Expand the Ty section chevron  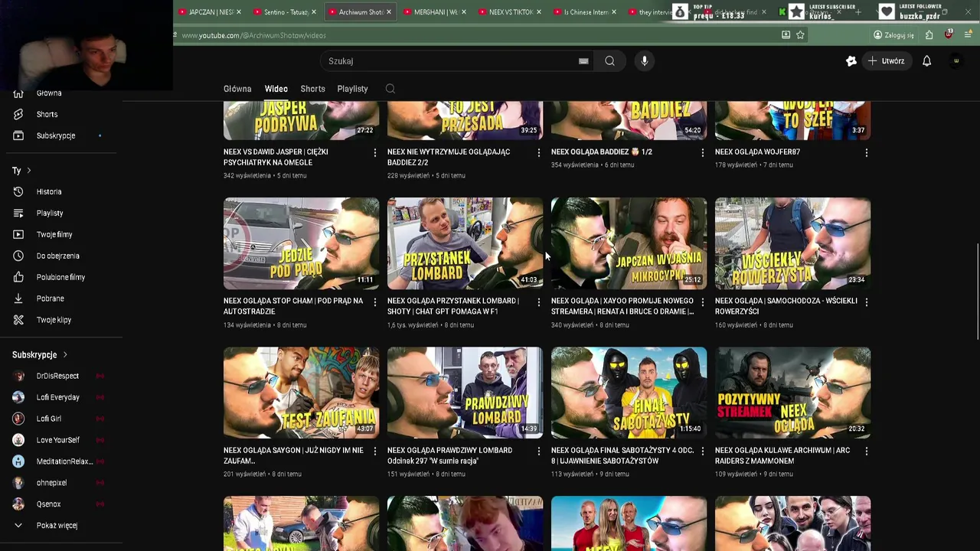[x=29, y=171]
